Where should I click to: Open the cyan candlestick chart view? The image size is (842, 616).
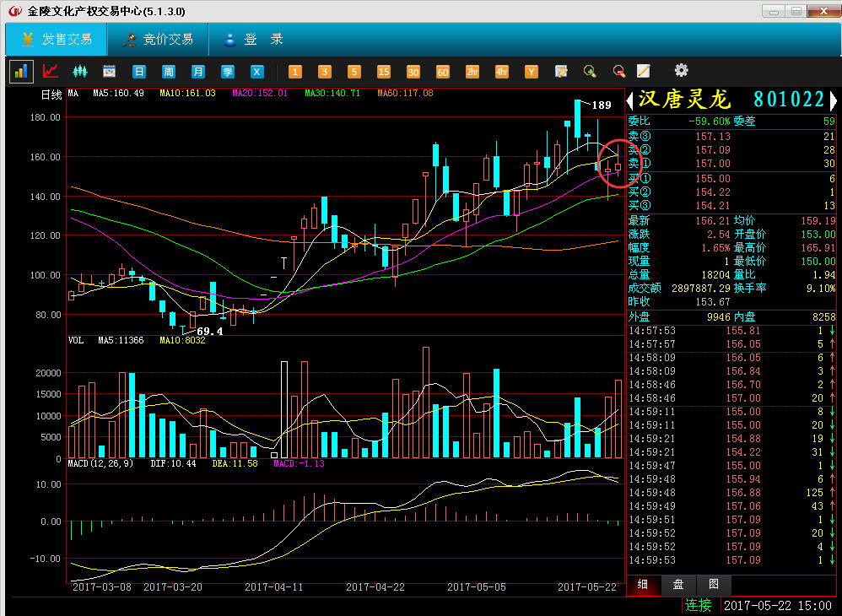(x=80, y=71)
